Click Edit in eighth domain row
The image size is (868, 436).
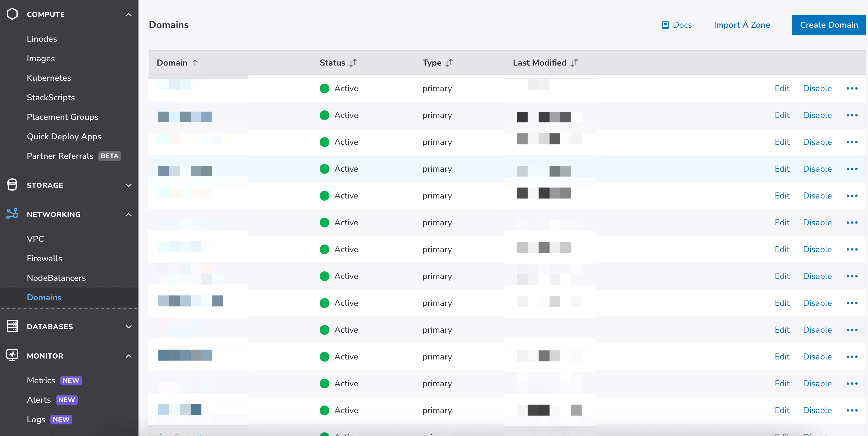[x=782, y=276]
